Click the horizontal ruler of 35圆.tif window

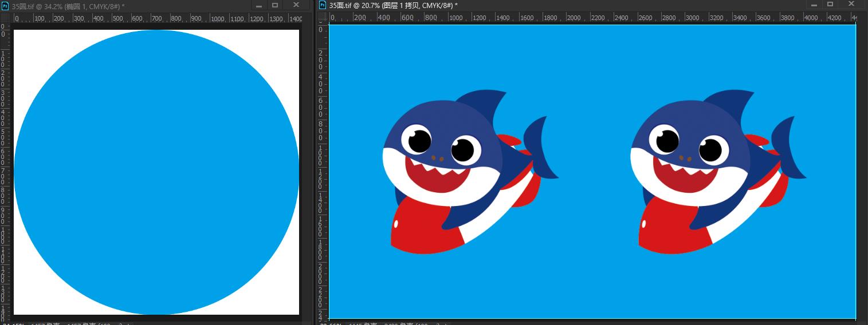pyautogui.click(x=156, y=18)
